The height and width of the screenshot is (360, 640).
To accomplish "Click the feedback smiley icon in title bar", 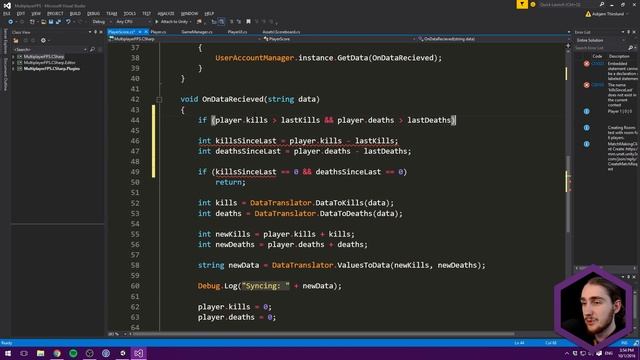I will 533,4.
